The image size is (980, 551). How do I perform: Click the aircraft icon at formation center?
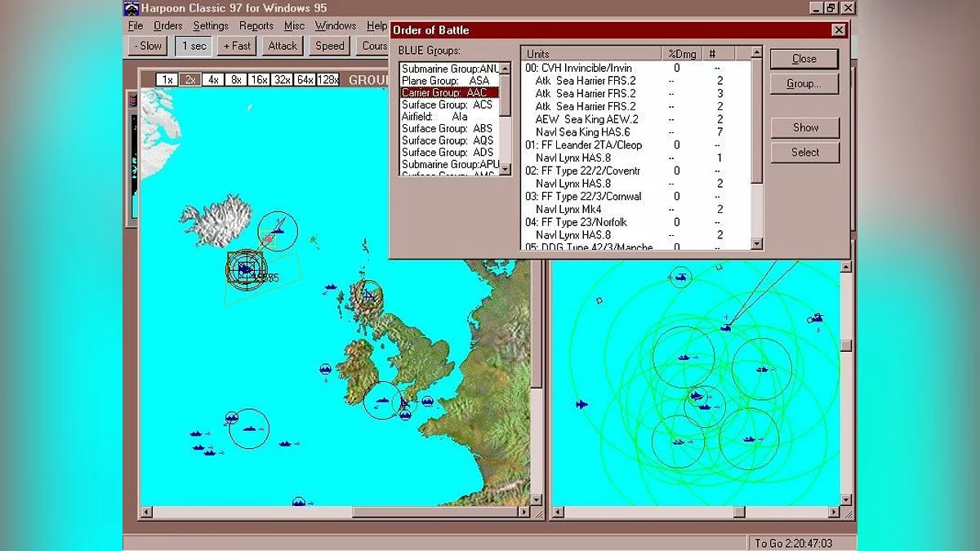tap(696, 396)
